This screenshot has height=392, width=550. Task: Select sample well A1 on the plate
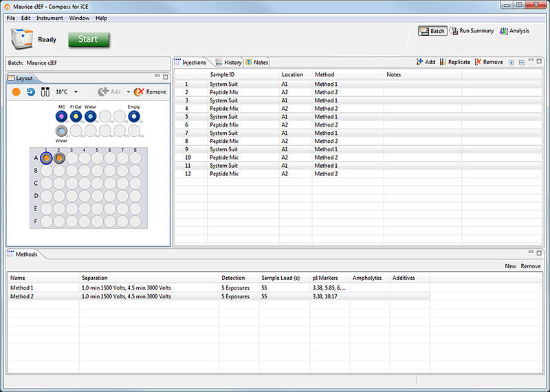click(46, 158)
